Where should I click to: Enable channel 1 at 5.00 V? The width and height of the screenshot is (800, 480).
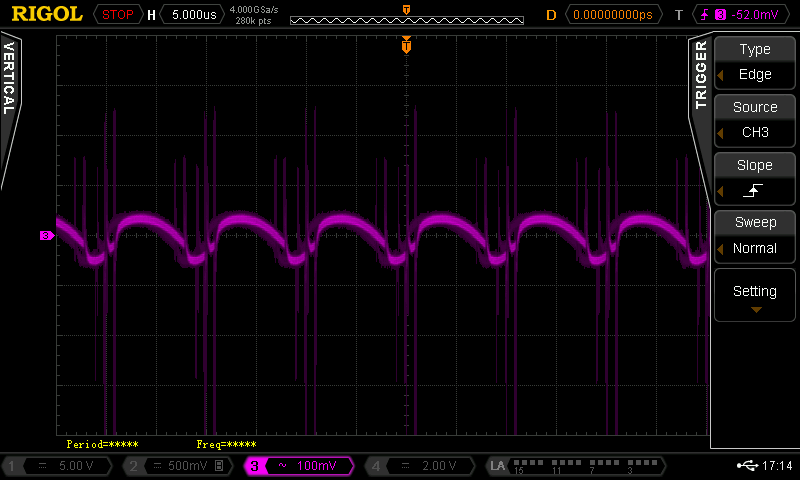tap(57, 466)
